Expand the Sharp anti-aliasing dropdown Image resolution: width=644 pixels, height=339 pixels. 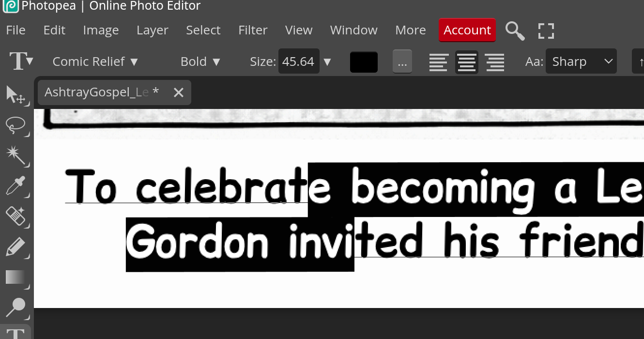coord(581,62)
